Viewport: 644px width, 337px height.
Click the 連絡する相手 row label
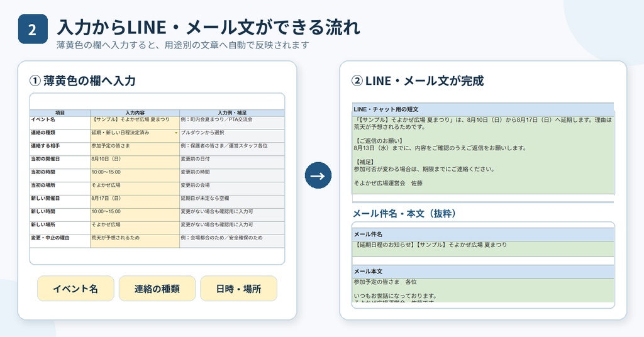point(60,149)
